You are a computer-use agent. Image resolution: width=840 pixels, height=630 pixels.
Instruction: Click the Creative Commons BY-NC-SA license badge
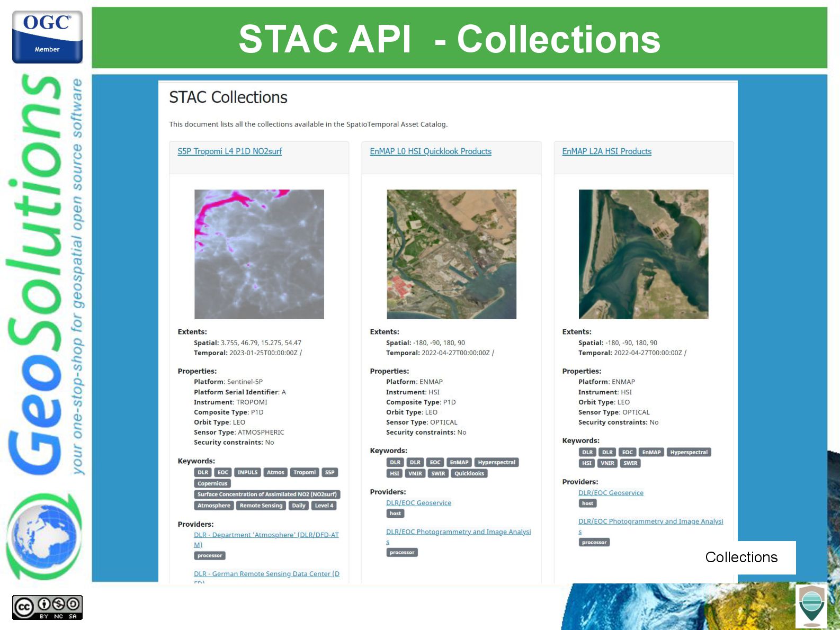pos(47,607)
